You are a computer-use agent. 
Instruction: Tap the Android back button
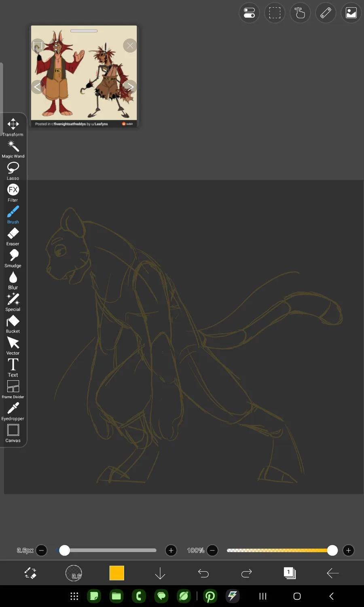coord(331,596)
